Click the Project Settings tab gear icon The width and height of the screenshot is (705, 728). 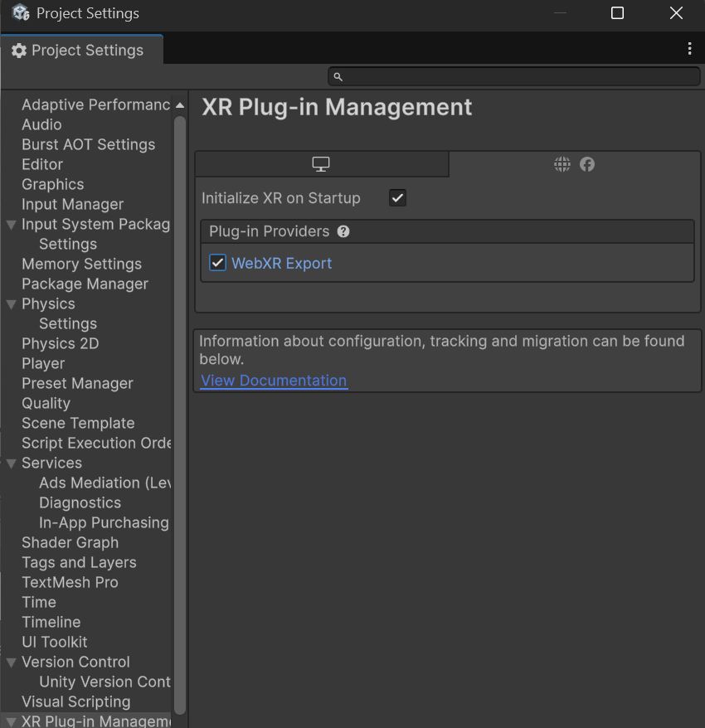point(19,51)
